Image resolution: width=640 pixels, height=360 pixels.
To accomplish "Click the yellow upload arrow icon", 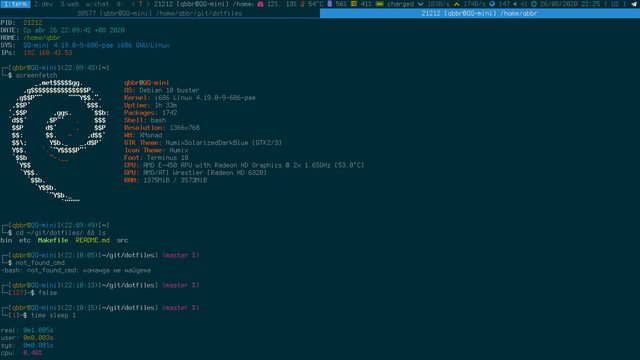I will [x=457, y=4].
